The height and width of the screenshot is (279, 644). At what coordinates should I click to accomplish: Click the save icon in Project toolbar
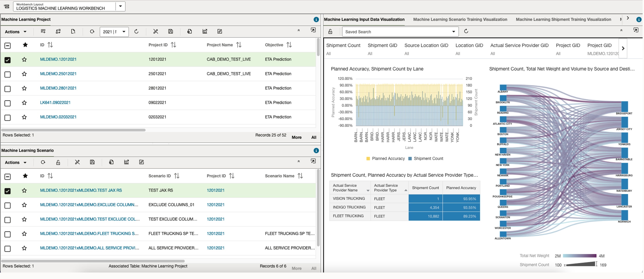[x=171, y=31]
